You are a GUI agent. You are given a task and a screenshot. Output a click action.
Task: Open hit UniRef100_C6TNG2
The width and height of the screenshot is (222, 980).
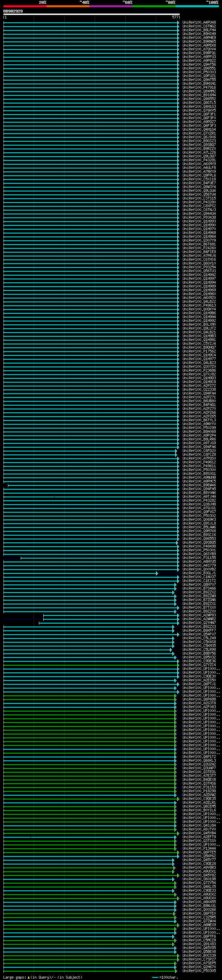point(199,26)
